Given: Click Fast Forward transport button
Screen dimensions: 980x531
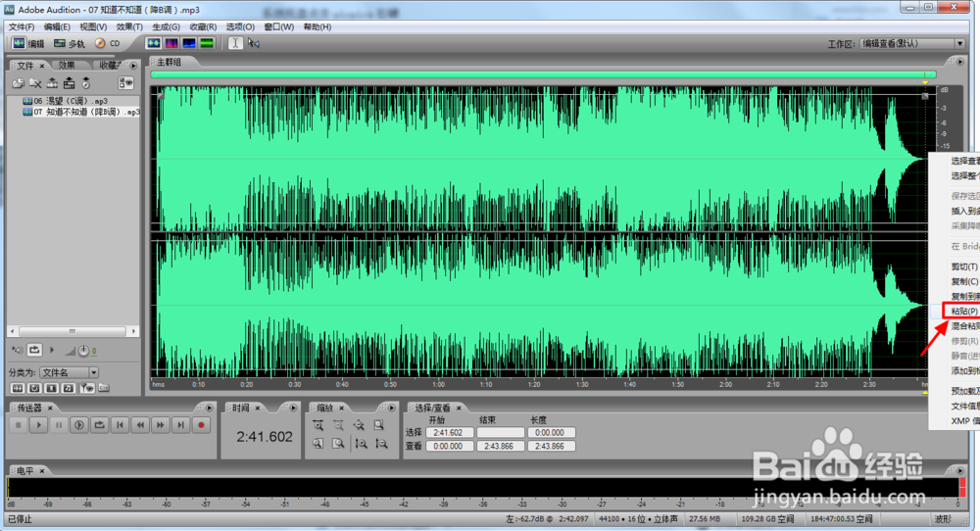Looking at the screenshot, I should pos(160,425).
